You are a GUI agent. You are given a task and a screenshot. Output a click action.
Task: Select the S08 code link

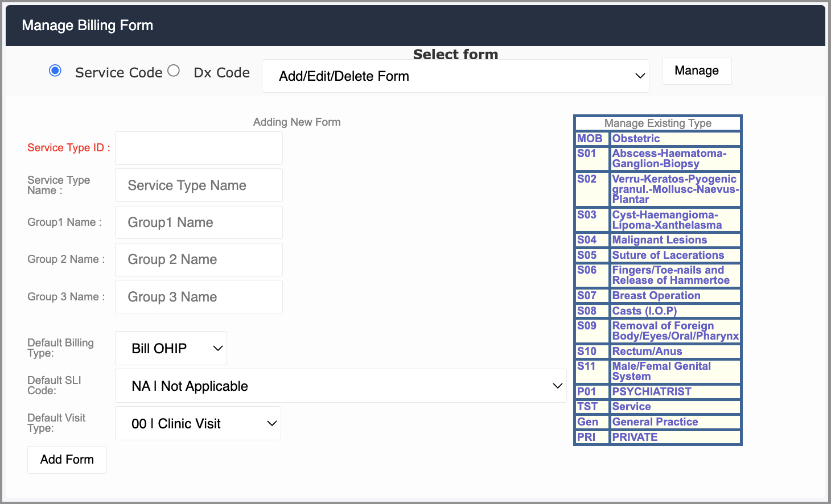[x=587, y=311]
